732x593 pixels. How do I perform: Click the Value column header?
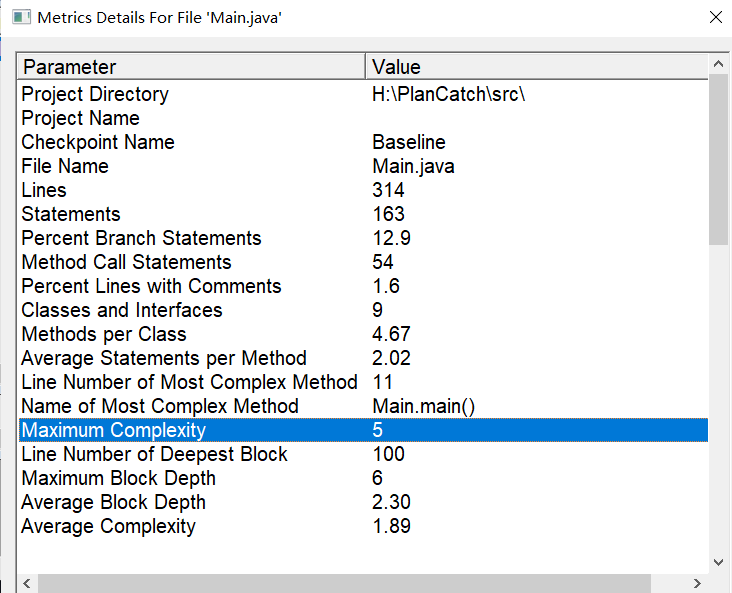[535, 67]
